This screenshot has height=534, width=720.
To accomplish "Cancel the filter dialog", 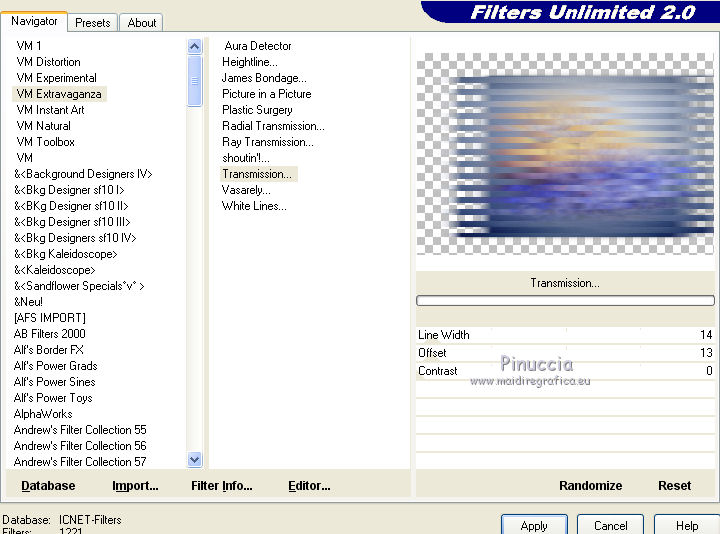I will point(610,525).
